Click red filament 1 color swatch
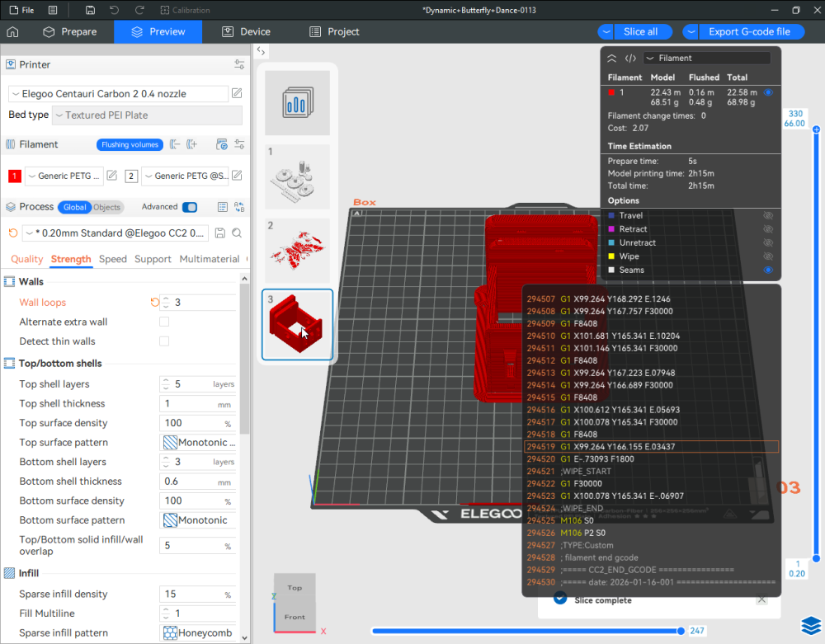The height and width of the screenshot is (644, 825). [x=14, y=176]
